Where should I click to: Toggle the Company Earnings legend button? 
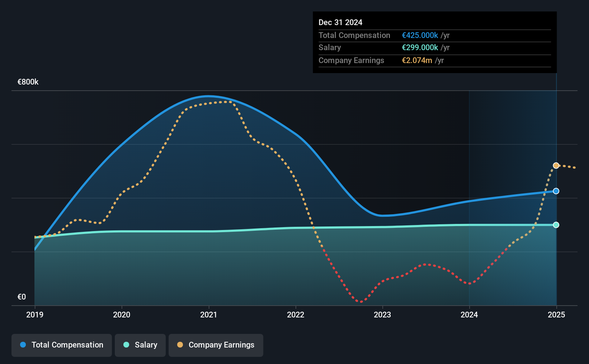click(x=216, y=345)
